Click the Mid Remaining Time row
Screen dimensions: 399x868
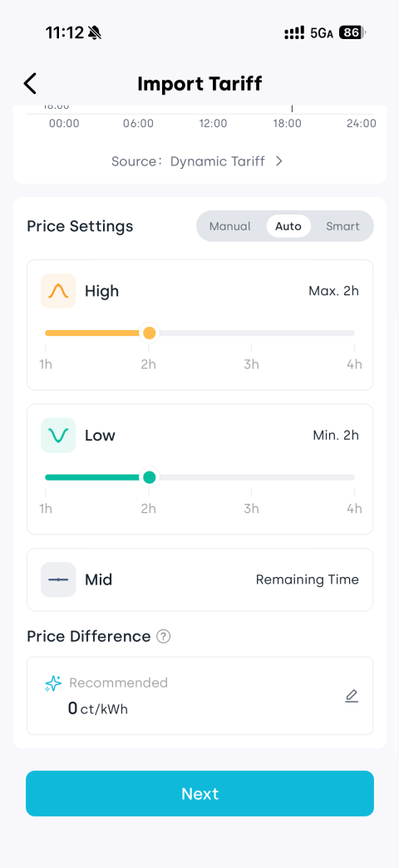pos(199,579)
